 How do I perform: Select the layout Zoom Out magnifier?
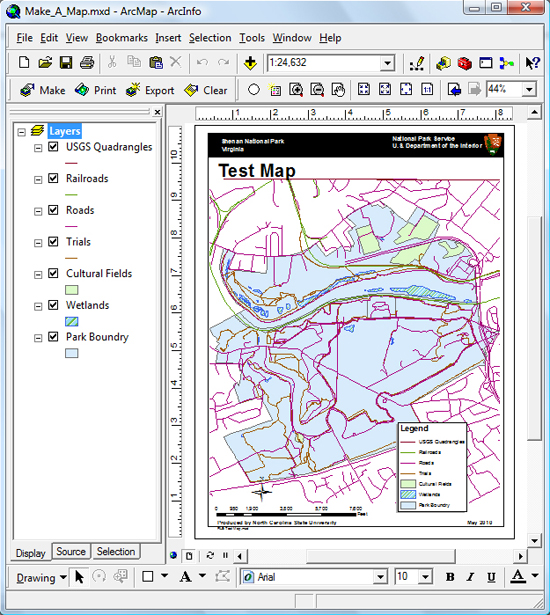(317, 90)
